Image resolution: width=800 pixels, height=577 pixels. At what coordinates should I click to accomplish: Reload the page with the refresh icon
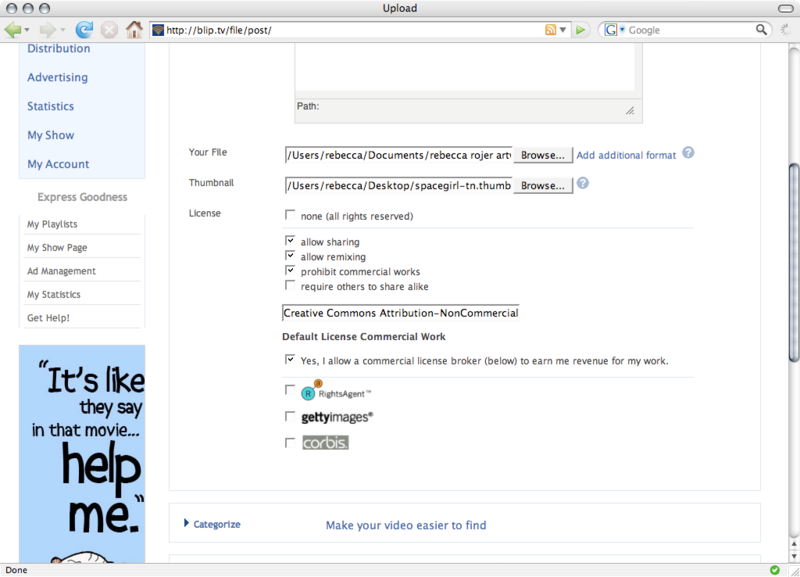pos(84,30)
